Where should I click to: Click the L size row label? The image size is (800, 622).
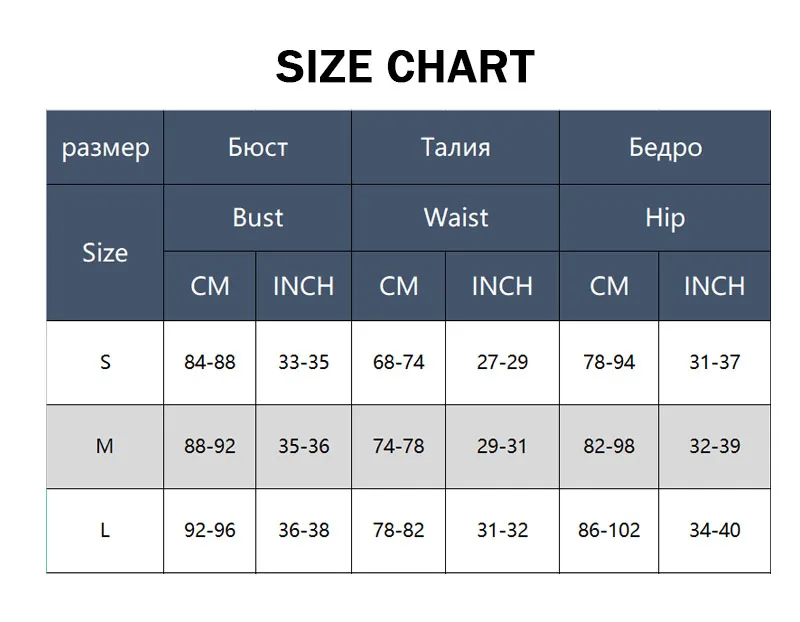[x=105, y=530]
